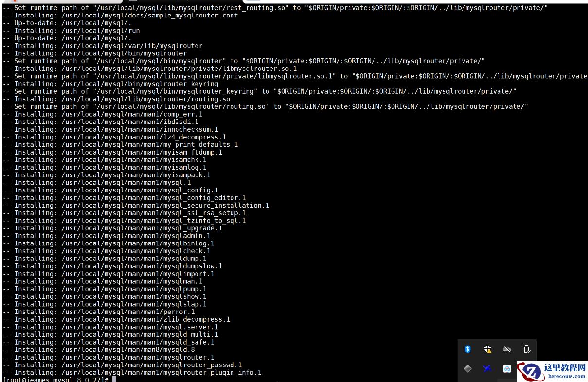Click the safely remove USB hardware icon
Viewport: 588px width, 382px height.
pos(526,349)
